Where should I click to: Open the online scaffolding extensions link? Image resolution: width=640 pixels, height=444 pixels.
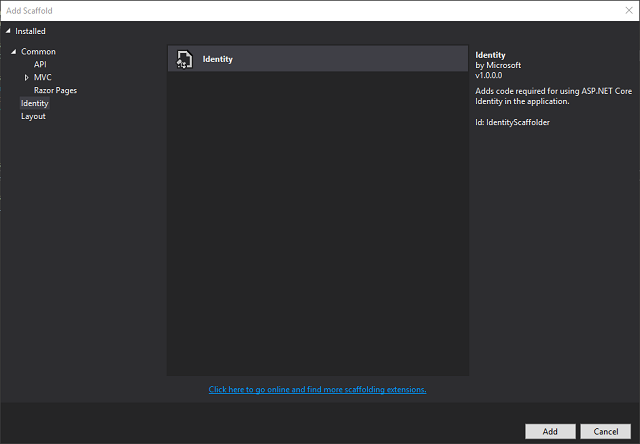[x=317, y=389]
